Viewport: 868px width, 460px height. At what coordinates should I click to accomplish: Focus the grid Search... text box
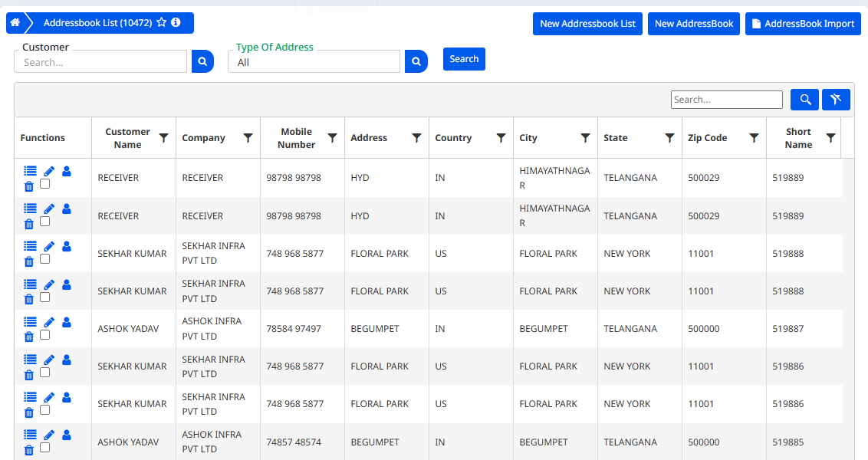pyautogui.click(x=727, y=100)
